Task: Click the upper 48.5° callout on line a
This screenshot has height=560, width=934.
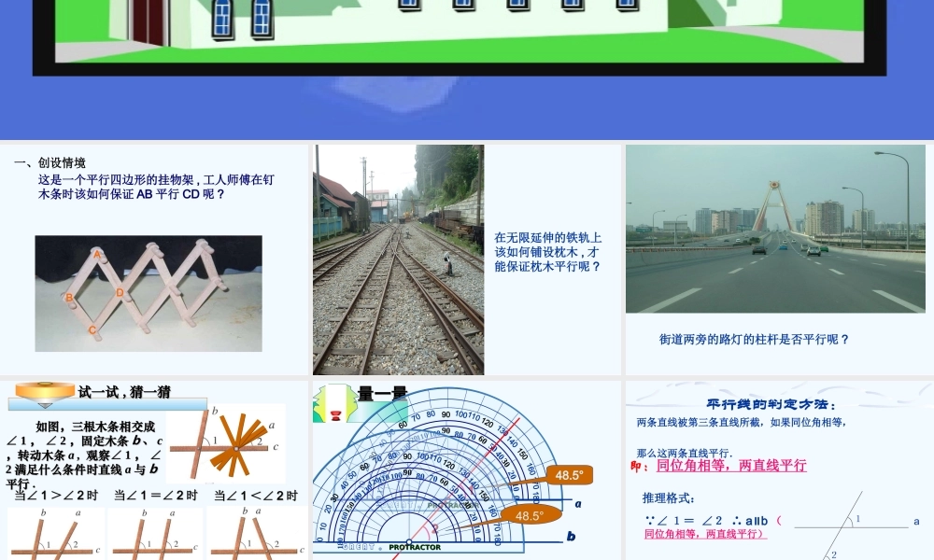Action: (x=569, y=475)
